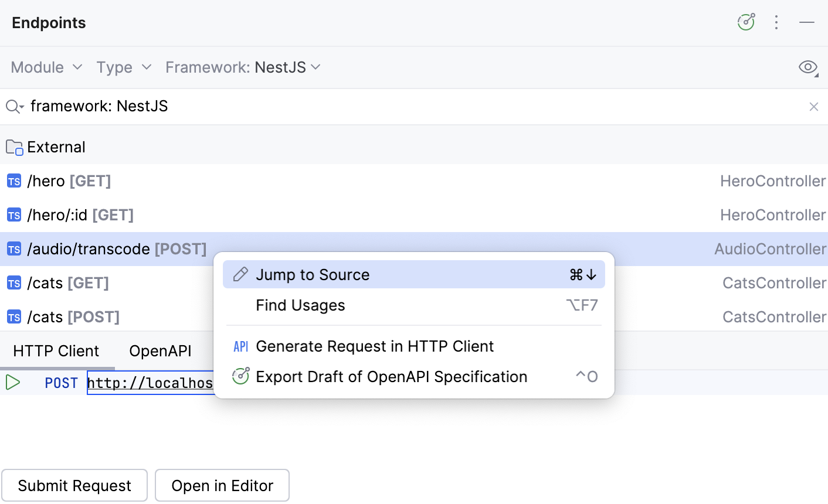Screen dimensions: 828x504
Task: Open the Type filter dropdown
Action: (x=124, y=67)
